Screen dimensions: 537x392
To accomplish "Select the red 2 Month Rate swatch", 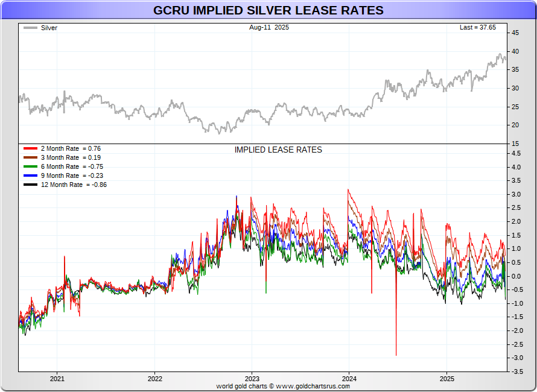I will [31, 148].
